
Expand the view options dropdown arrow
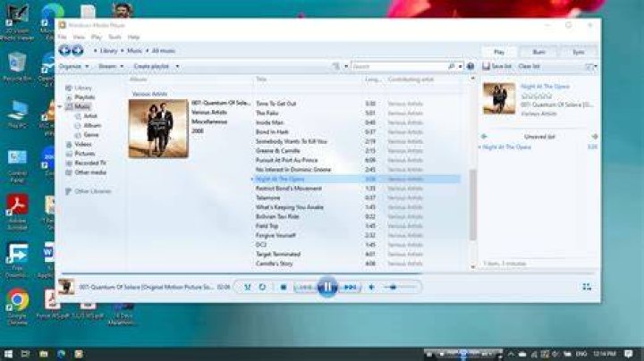pyautogui.click(x=346, y=66)
